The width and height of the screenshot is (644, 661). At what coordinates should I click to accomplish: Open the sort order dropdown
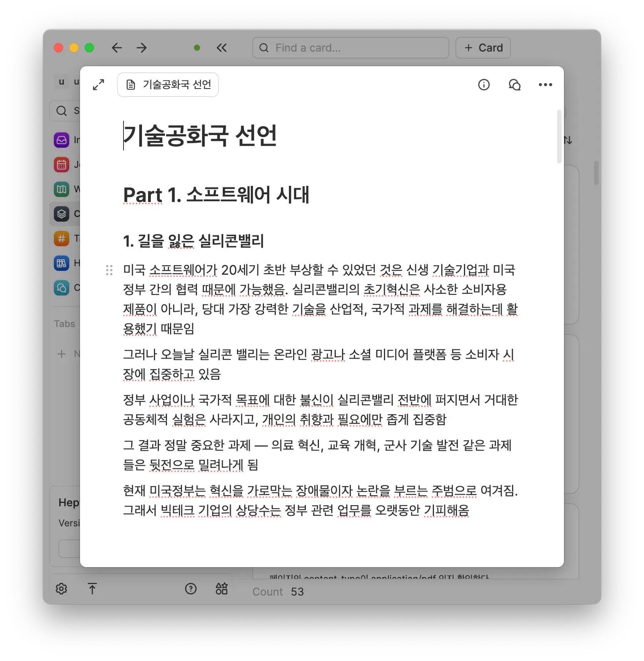coord(568,140)
